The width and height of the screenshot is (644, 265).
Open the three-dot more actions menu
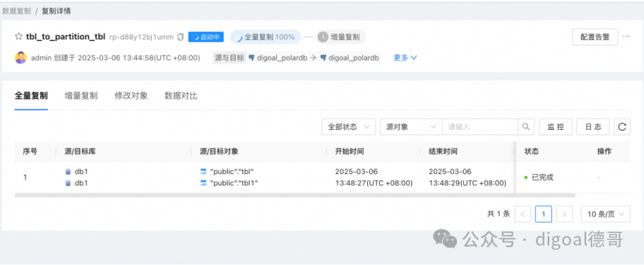coord(626,36)
